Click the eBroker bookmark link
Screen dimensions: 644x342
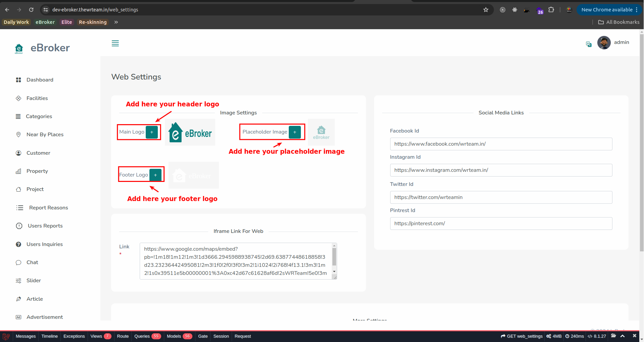point(45,22)
